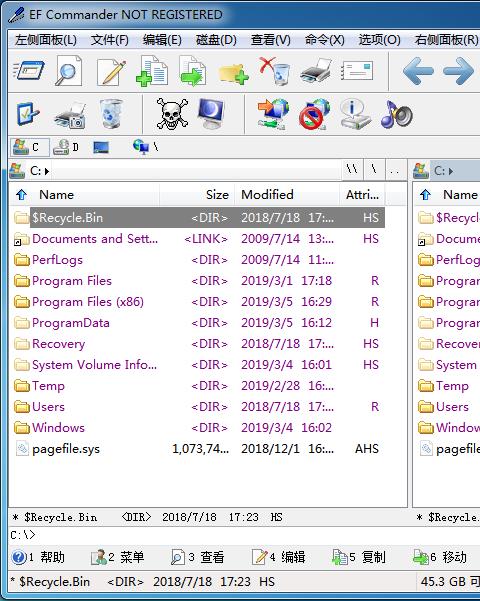Viewport: 480px width, 601px height.
Task: Expand the right panel C: path arrow
Action: 451,171
